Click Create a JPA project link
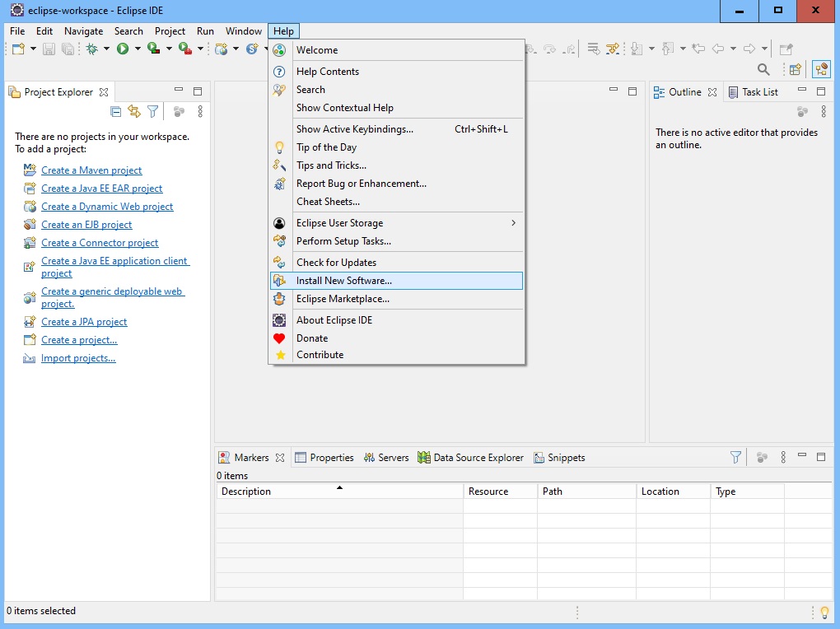Image resolution: width=840 pixels, height=629 pixels. pyautogui.click(x=84, y=322)
